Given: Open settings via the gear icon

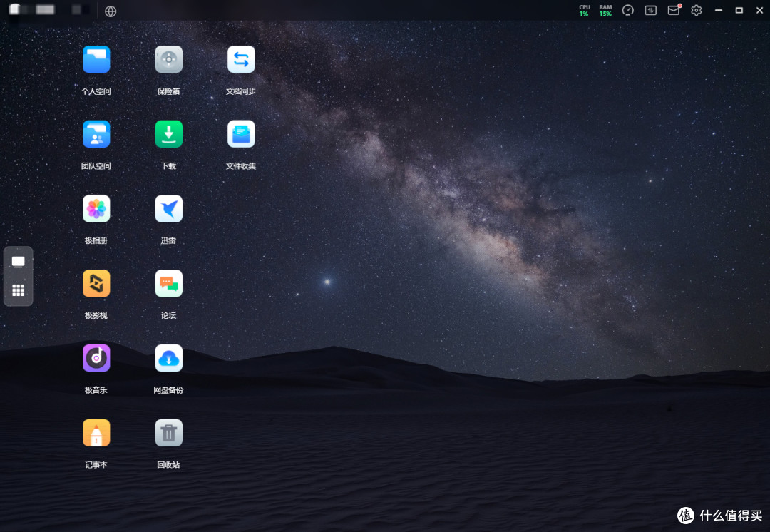Looking at the screenshot, I should click(x=697, y=10).
